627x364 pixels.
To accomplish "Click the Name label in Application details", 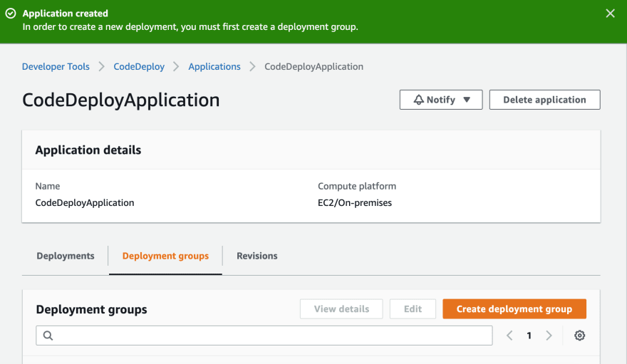I will 48,186.
